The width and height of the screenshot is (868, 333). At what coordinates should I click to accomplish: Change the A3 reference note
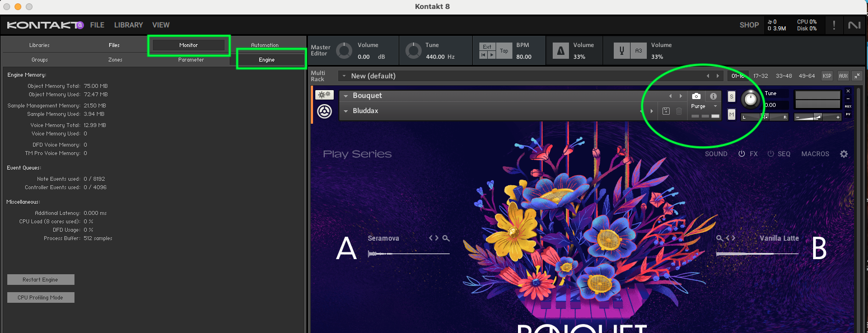tap(638, 51)
